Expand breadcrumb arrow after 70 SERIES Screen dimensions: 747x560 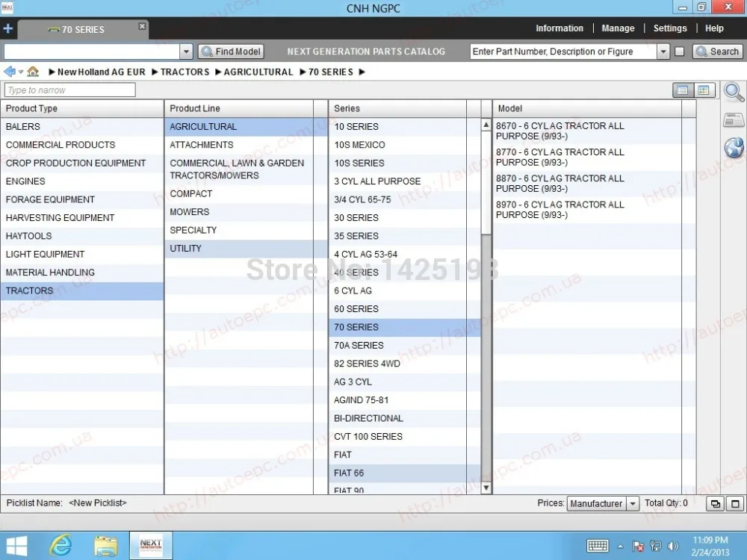tap(362, 72)
